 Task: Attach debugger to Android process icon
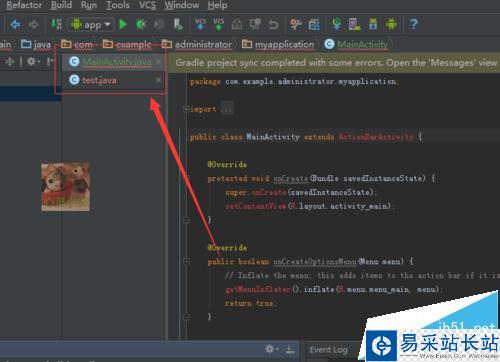pyautogui.click(x=178, y=24)
